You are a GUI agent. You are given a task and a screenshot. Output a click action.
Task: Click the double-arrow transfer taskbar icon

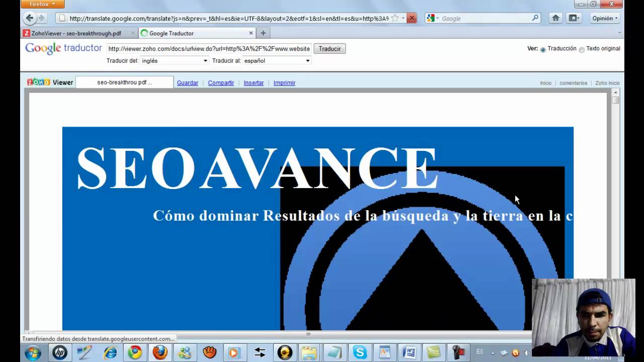click(260, 352)
